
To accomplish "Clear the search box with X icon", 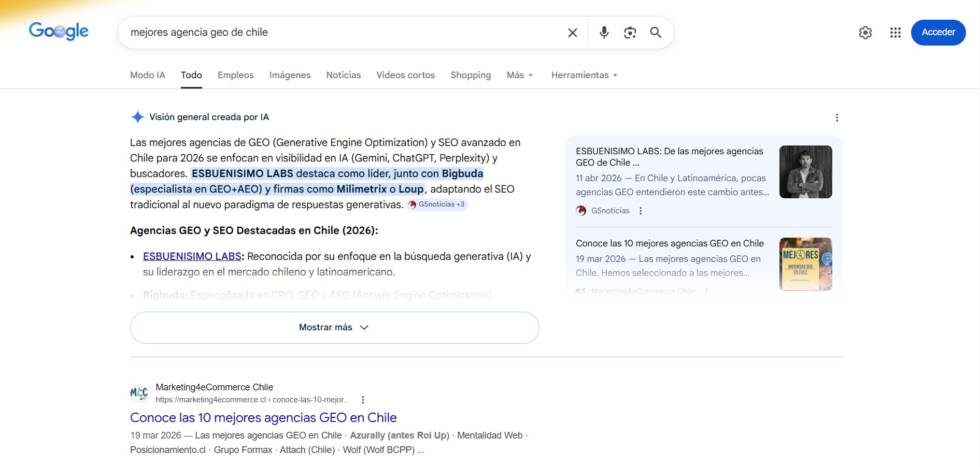I will point(572,33).
